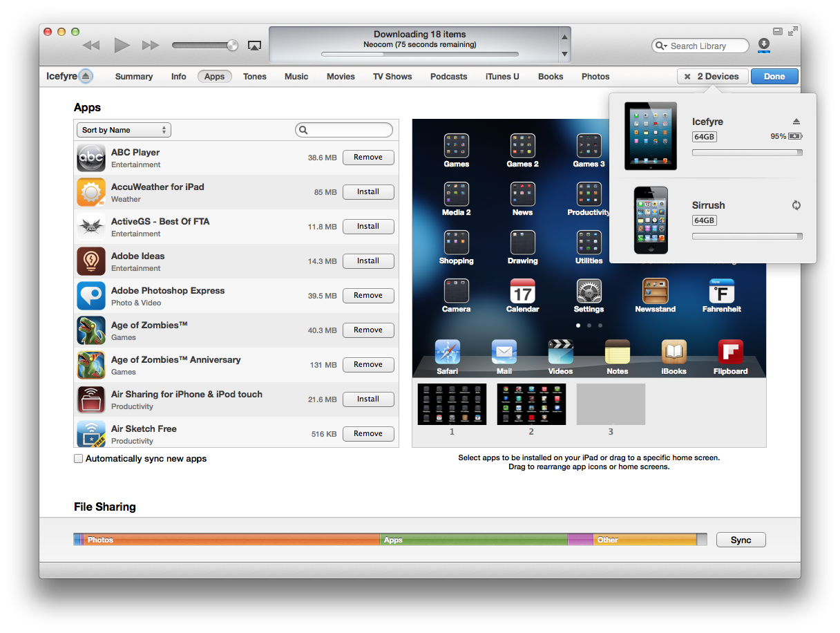Screen dimensions: 840x633
Task: Open the Sort by Name dropdown
Action: 124,130
